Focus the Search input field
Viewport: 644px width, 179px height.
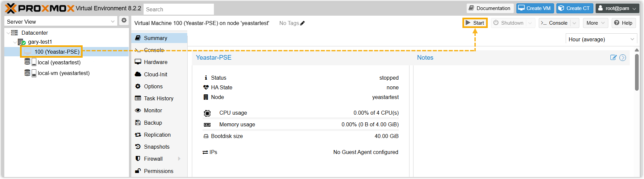coord(179,9)
